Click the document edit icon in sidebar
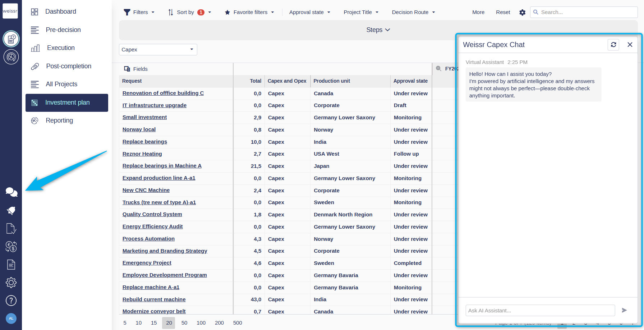Screen dimensions: 644x330 [x=11, y=229]
